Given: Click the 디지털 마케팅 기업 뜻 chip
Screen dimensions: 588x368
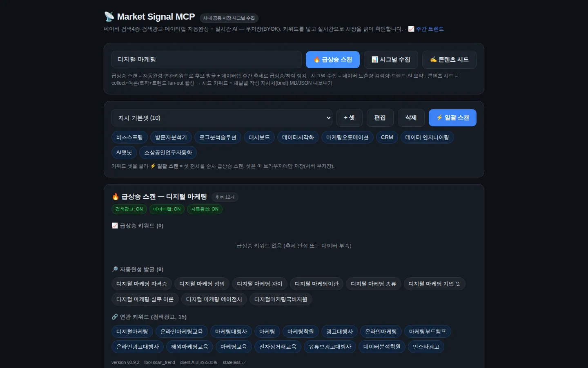Looking at the screenshot, I should pyautogui.click(x=434, y=284).
